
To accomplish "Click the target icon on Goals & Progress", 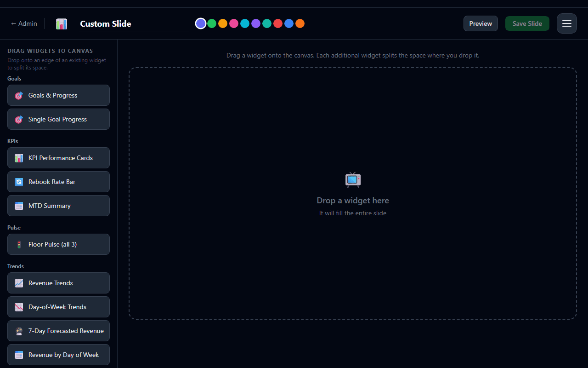I will pyautogui.click(x=19, y=96).
